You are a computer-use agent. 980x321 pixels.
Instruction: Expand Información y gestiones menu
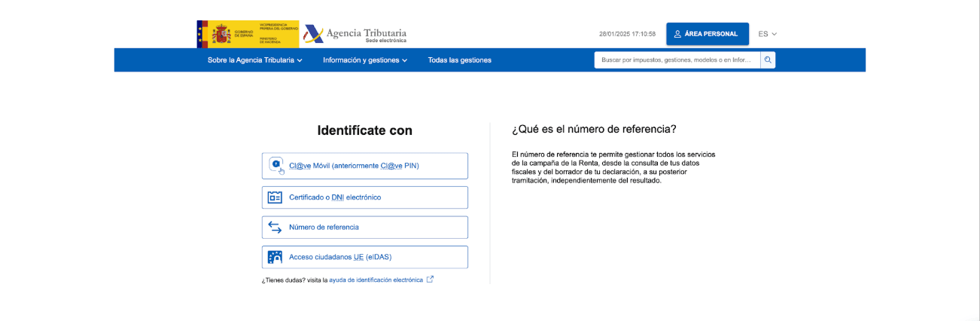pyautogui.click(x=365, y=60)
